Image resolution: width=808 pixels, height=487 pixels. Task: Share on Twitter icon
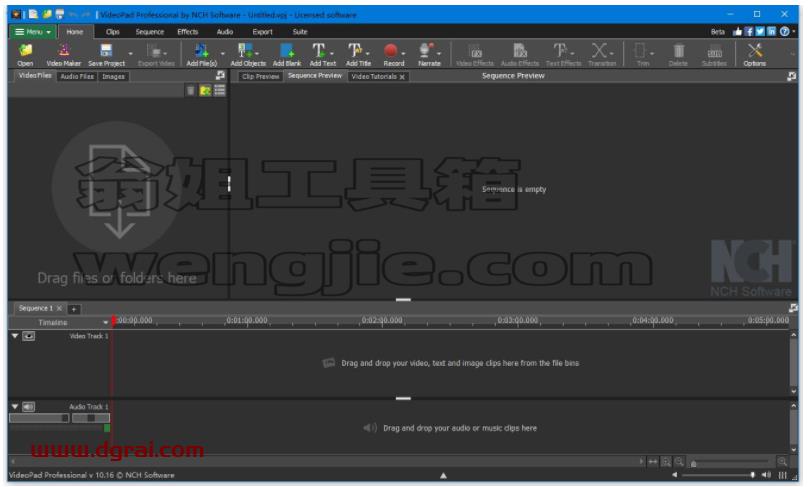click(760, 31)
